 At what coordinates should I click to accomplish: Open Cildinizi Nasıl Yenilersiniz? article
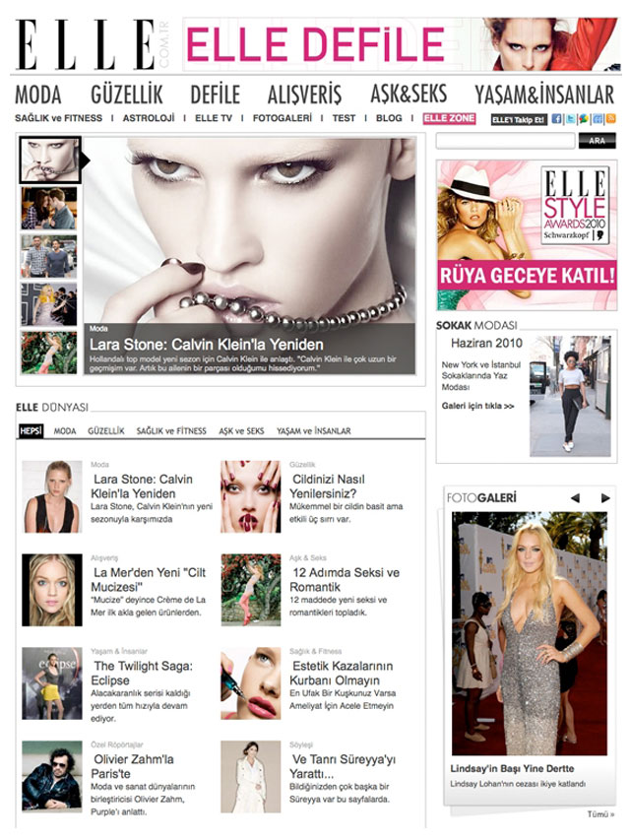tap(328, 486)
